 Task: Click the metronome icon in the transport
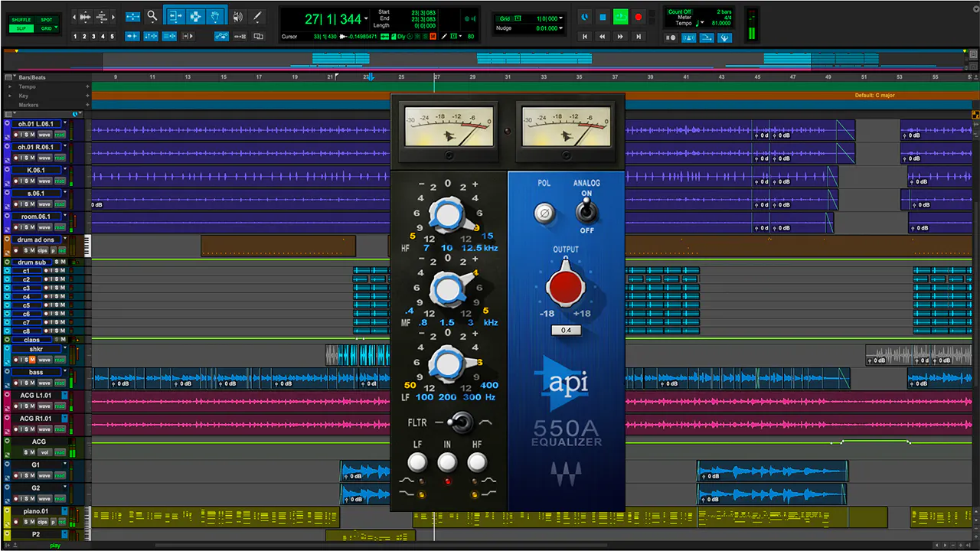689,37
